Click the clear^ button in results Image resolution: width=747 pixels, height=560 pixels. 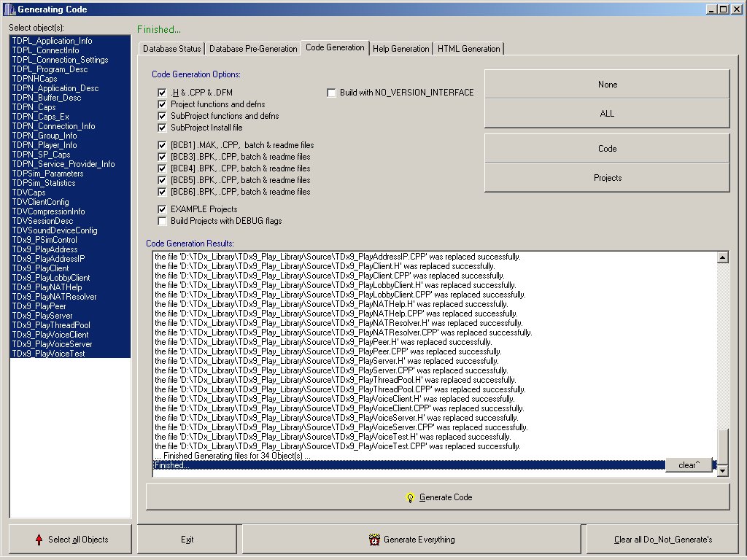pyautogui.click(x=688, y=465)
